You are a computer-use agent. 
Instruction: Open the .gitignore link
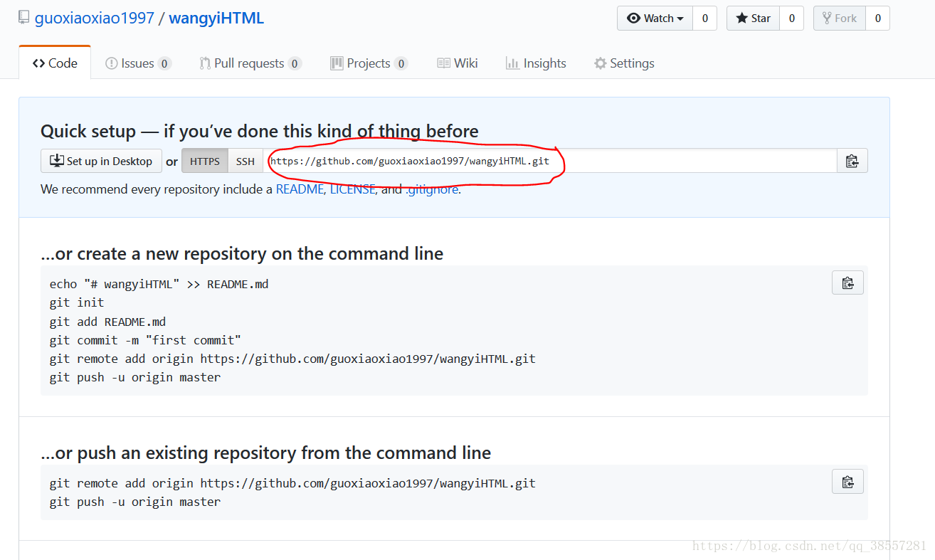[x=432, y=190]
